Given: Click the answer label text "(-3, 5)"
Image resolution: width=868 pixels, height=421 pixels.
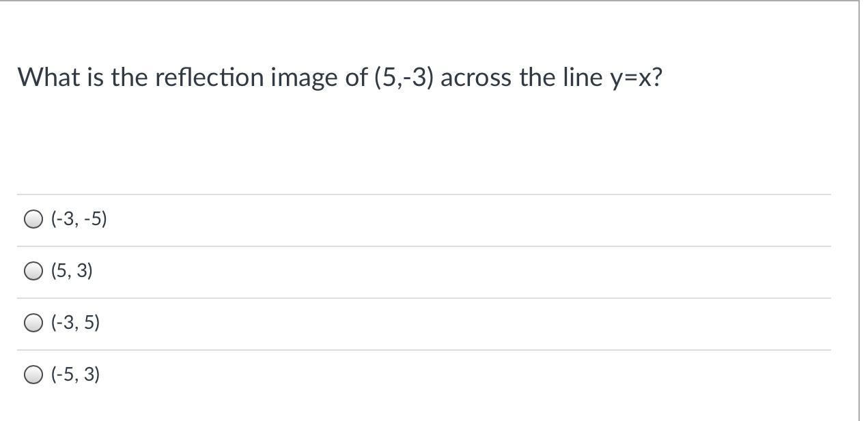Looking at the screenshot, I should coord(76,323).
